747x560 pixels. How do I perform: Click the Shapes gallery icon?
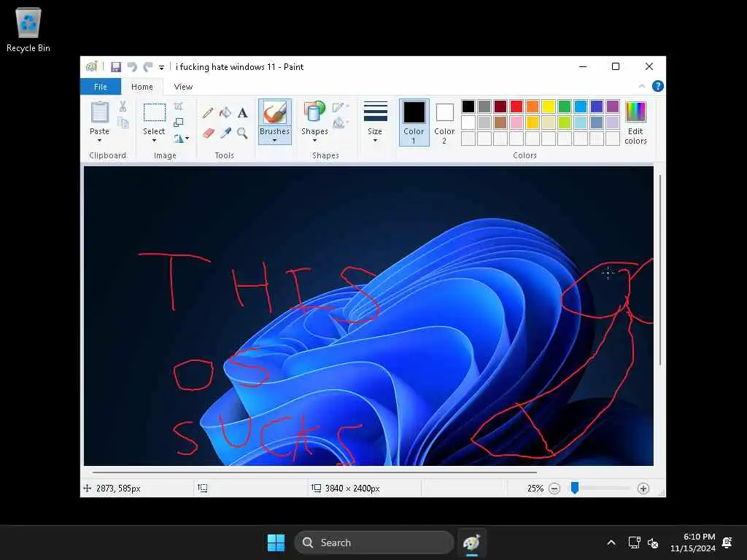[314, 112]
